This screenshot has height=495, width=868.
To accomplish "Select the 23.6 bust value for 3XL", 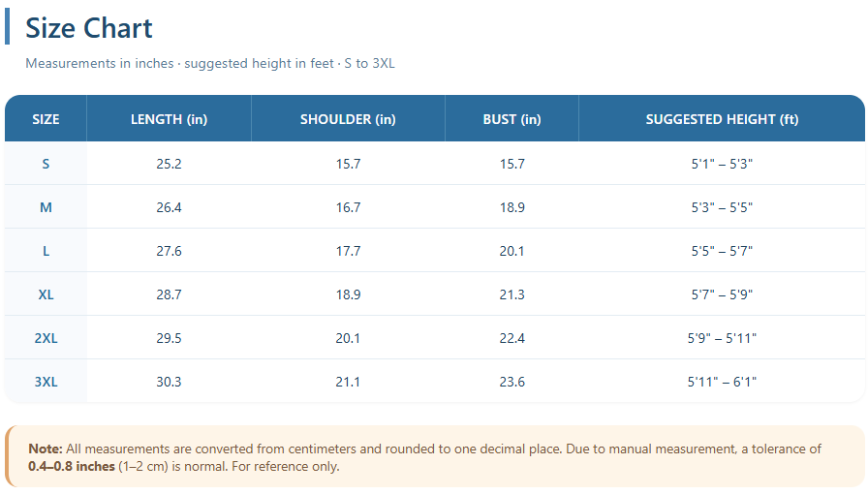I will coord(511,382).
